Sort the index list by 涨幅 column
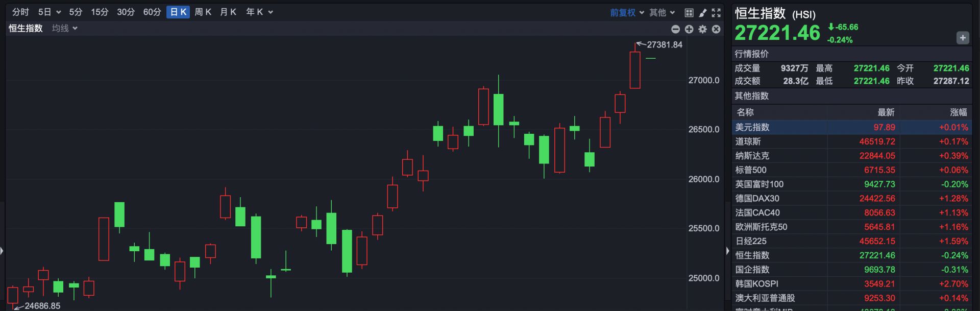The height and width of the screenshot is (311, 980). 958,112
